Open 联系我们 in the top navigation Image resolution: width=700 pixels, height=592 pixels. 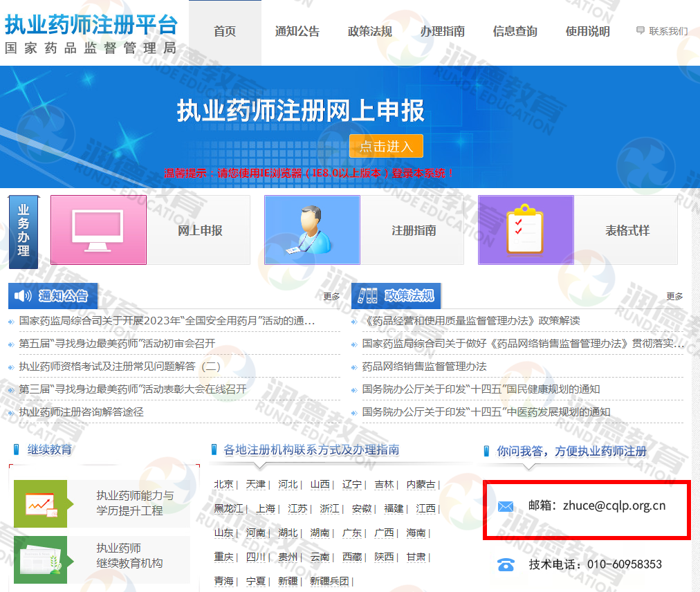[662, 31]
